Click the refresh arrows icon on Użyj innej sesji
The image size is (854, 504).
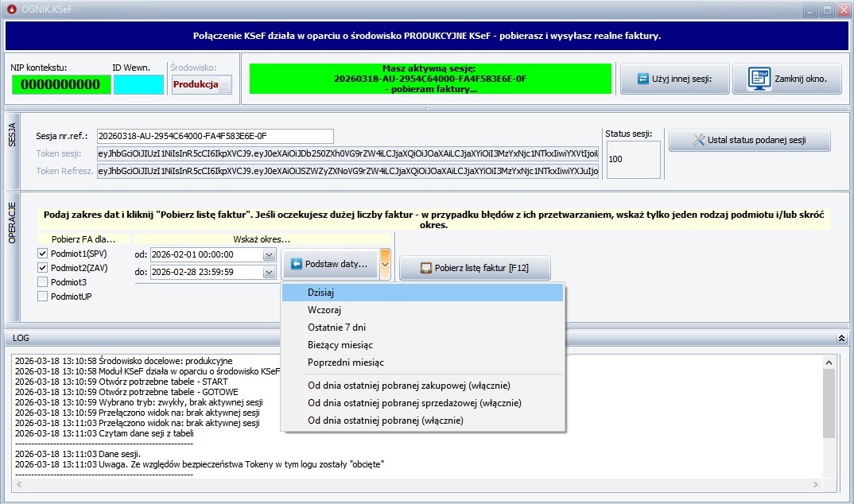[643, 79]
